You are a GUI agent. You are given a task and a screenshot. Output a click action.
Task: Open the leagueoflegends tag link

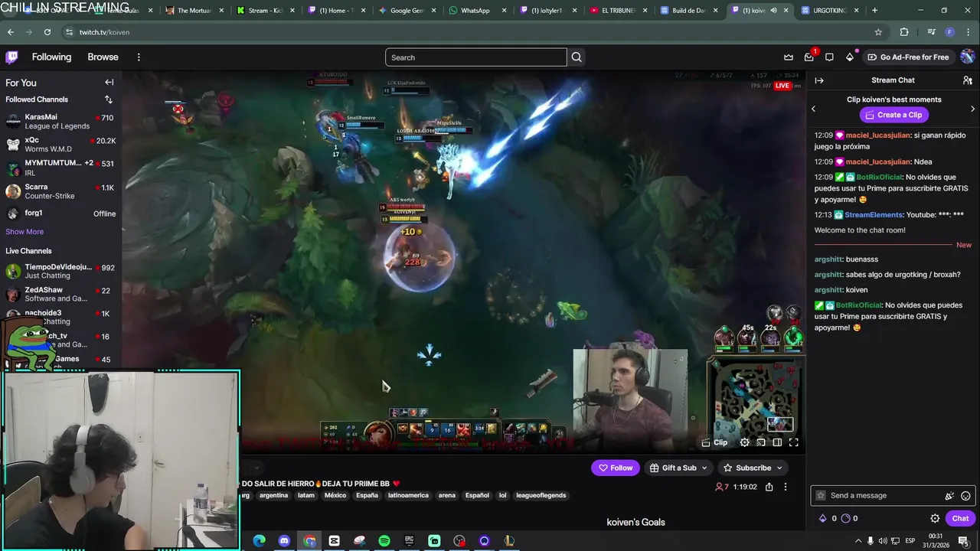pyautogui.click(x=541, y=495)
